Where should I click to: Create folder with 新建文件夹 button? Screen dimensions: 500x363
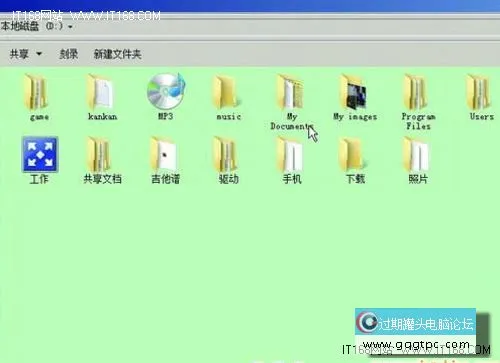click(x=117, y=54)
